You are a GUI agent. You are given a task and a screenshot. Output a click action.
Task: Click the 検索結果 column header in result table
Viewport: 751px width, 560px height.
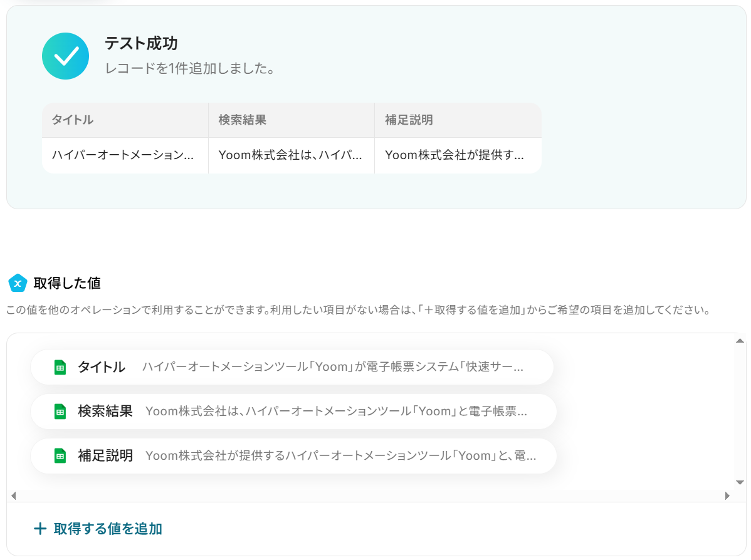point(291,120)
